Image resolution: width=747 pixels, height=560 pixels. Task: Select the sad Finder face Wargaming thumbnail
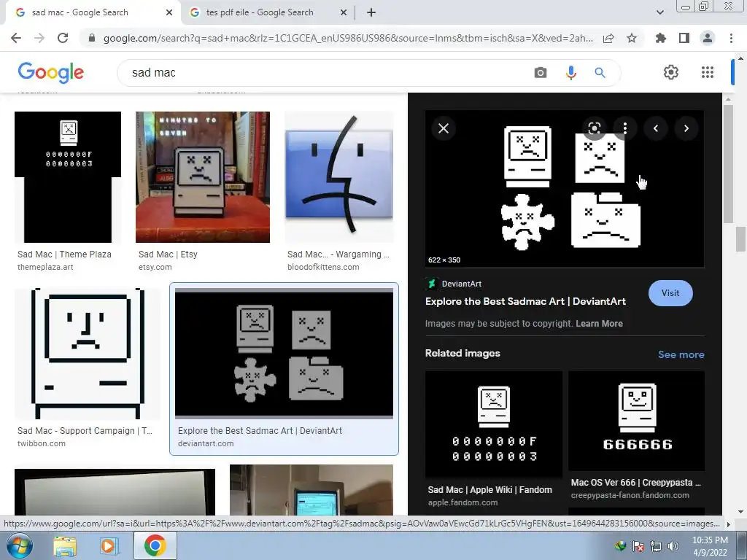pyautogui.click(x=338, y=177)
